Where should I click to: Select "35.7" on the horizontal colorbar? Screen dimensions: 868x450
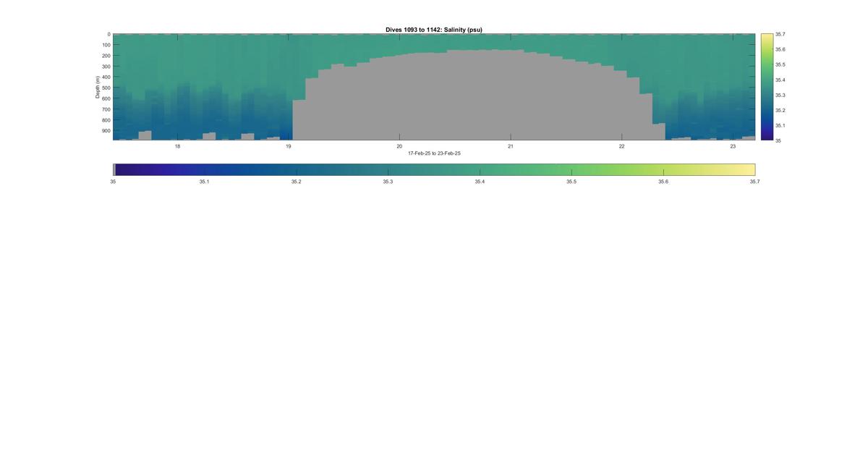click(754, 182)
